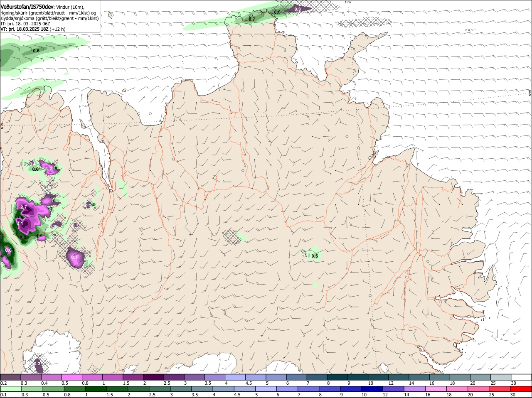Click the "15W" longitude label at the map top
532x398 pixels.
coord(348,2)
